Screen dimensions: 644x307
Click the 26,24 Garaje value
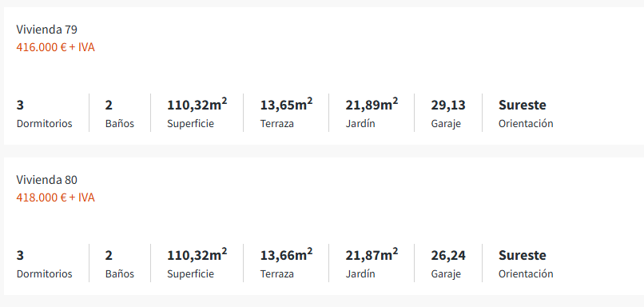[448, 256]
